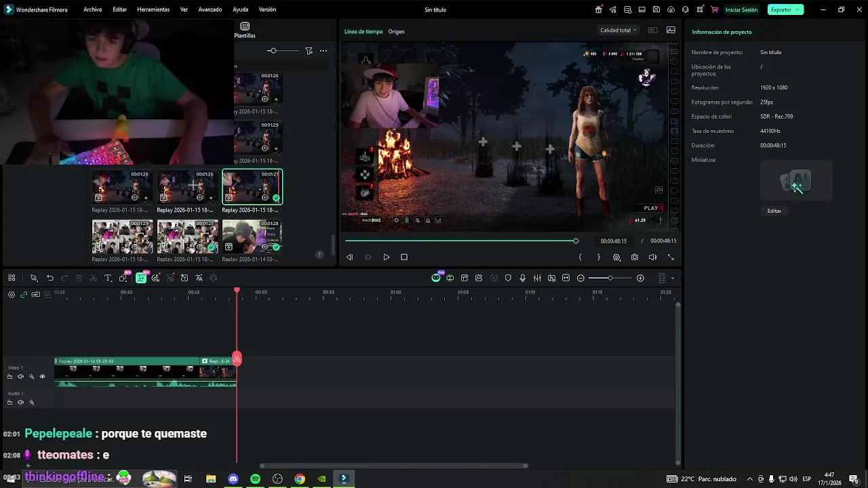This screenshot has width=868, height=488.
Task: Open the Calidad total quality dropdown
Action: (618, 30)
